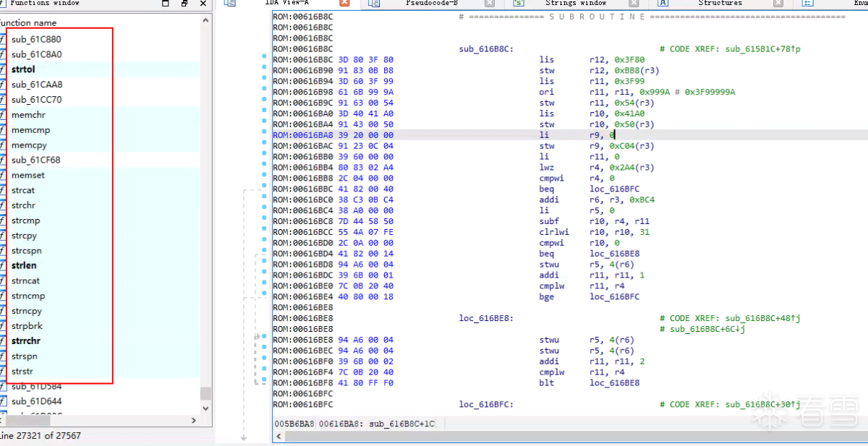
Task: Select strrchr in the functions list
Action: pos(26,341)
